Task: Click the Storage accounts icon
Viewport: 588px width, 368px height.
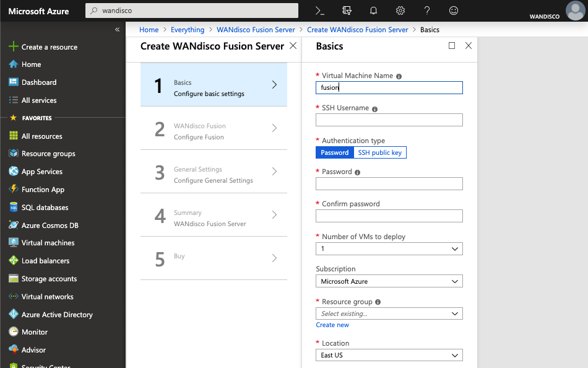Action: click(x=13, y=278)
